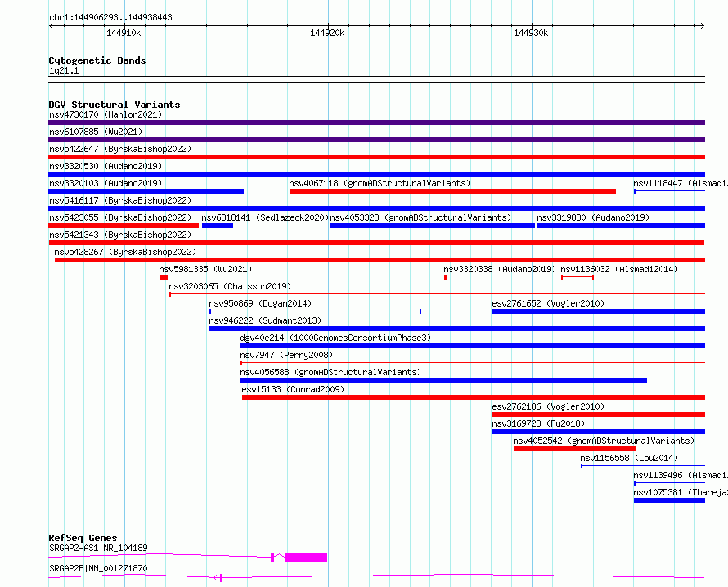
Task: Select SRGAP2-AS1|NR_104189 gene label
Action: (x=98, y=548)
